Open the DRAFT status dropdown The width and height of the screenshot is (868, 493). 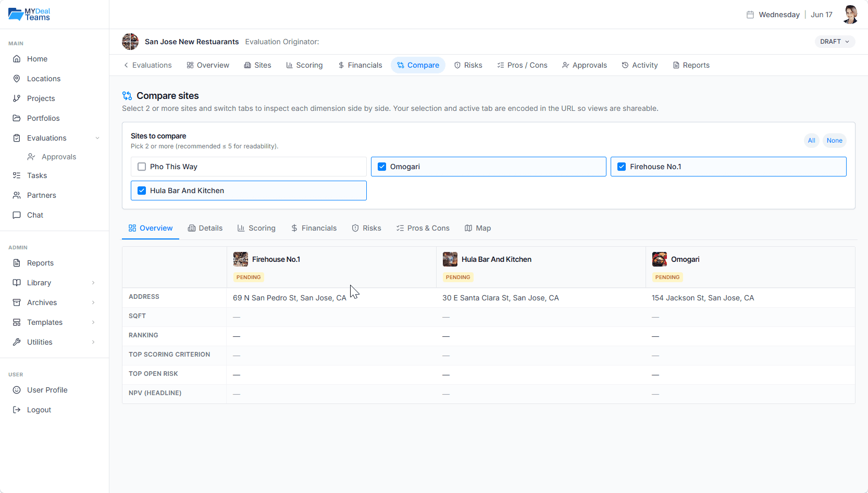[835, 42]
